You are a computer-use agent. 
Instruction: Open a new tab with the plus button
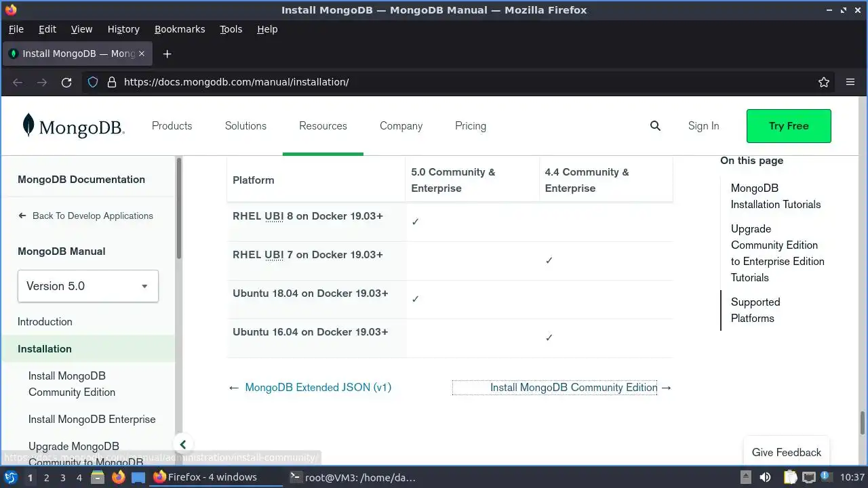tap(167, 54)
